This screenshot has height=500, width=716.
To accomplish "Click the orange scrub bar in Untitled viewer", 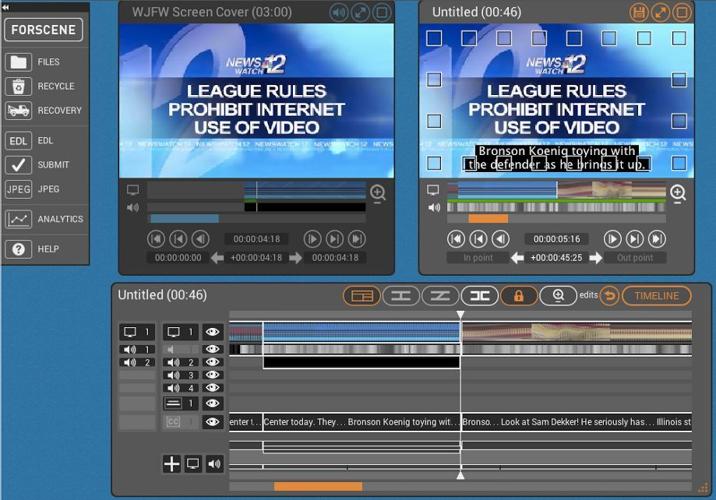I will coord(488,219).
